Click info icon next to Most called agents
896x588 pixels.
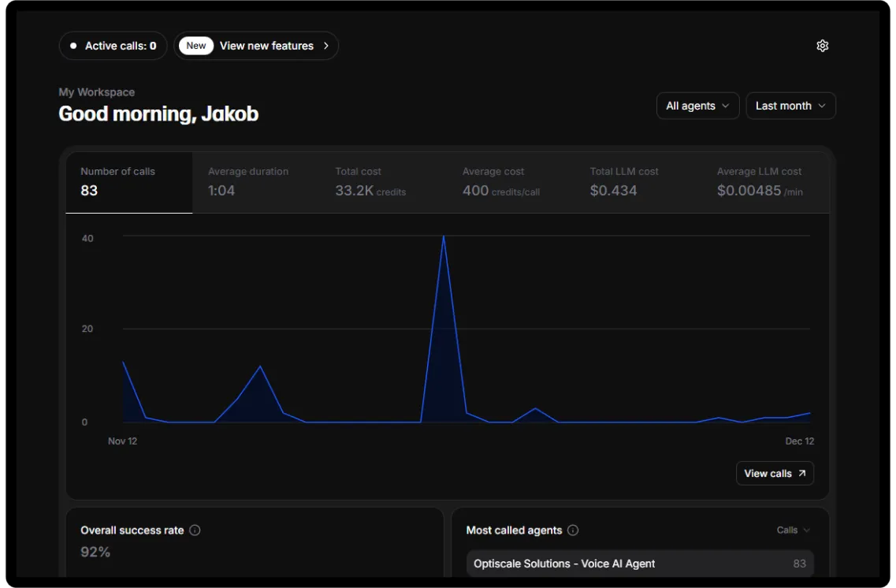(573, 530)
